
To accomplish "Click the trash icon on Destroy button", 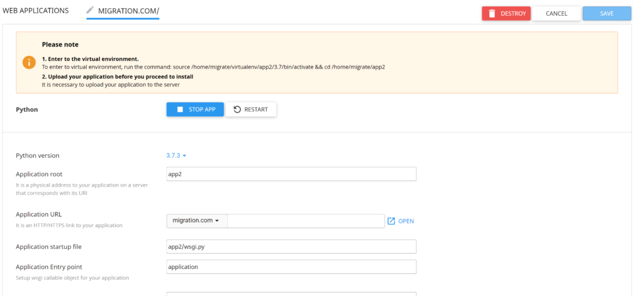I will tap(492, 13).
